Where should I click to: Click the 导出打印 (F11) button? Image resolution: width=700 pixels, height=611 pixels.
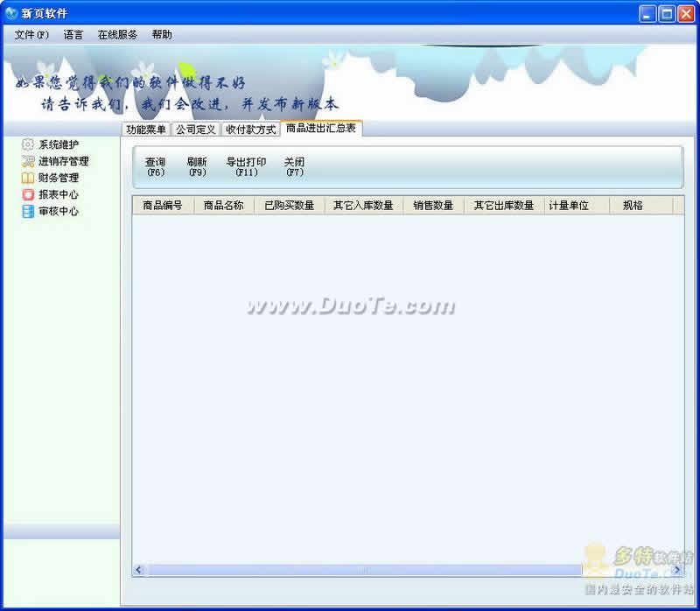[246, 166]
